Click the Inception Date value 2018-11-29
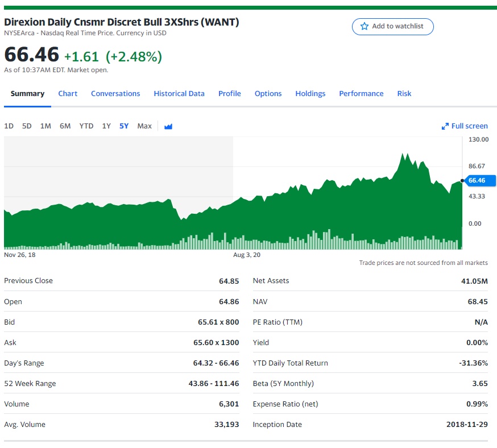497x448 pixels. 467,425
